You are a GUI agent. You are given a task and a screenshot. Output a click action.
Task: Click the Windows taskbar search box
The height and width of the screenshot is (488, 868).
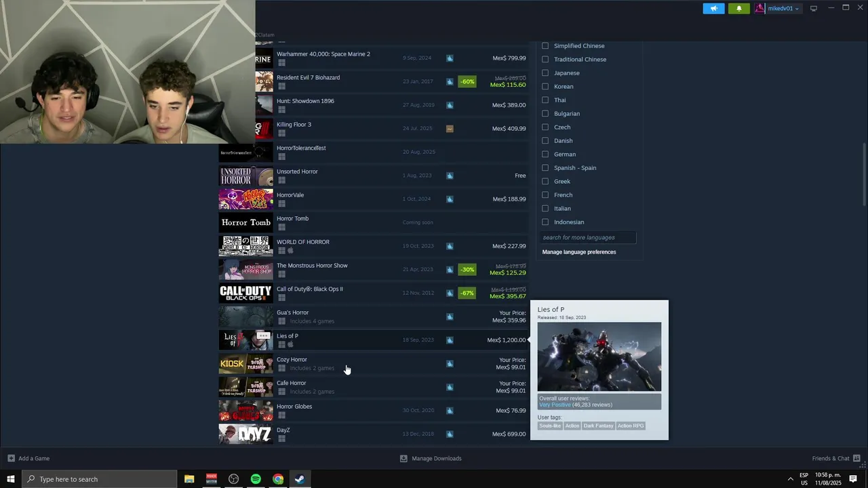(x=99, y=479)
